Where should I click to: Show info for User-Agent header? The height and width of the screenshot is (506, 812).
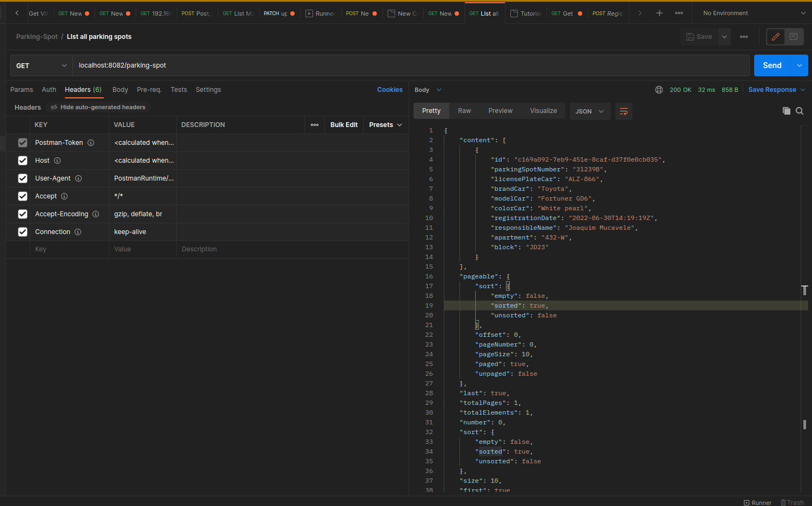coord(78,178)
